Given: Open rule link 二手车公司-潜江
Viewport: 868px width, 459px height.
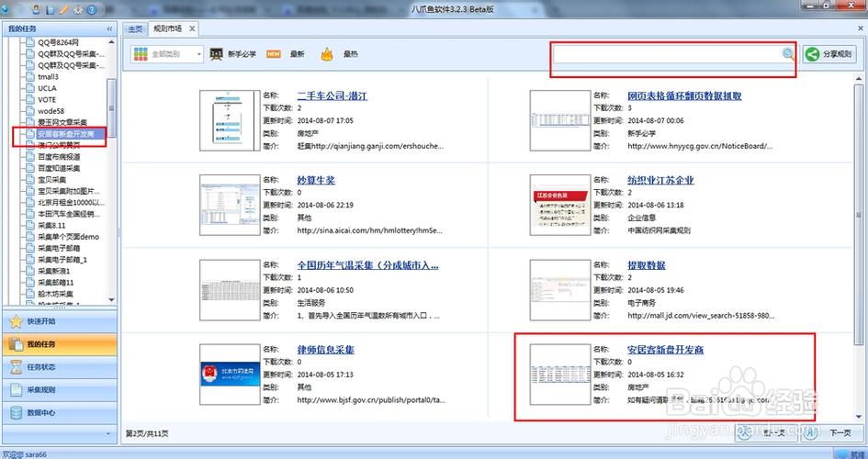Looking at the screenshot, I should point(332,95).
